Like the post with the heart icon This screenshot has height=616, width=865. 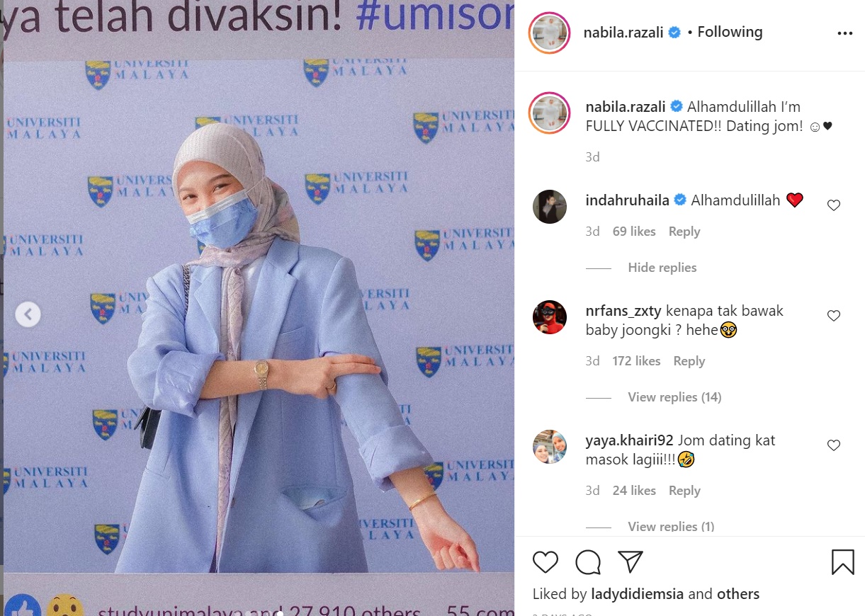tap(545, 562)
